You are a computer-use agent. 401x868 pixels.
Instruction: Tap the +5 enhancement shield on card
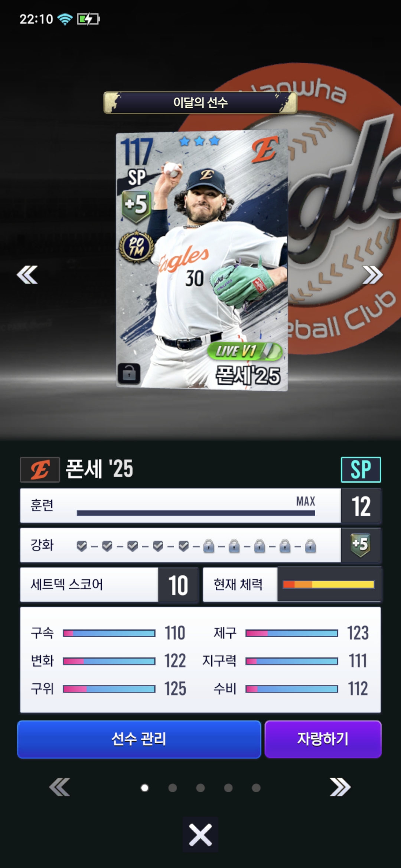[x=136, y=206]
